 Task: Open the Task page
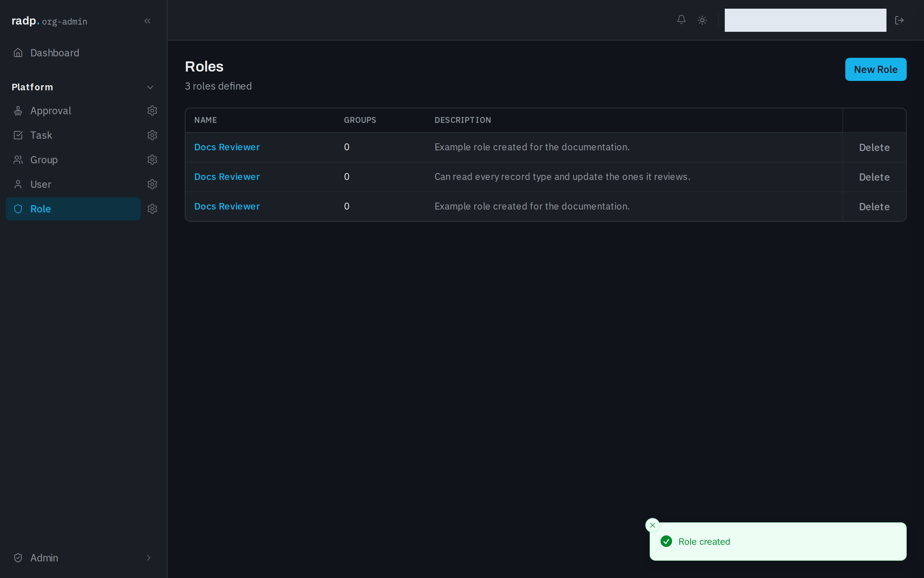[x=73, y=135]
